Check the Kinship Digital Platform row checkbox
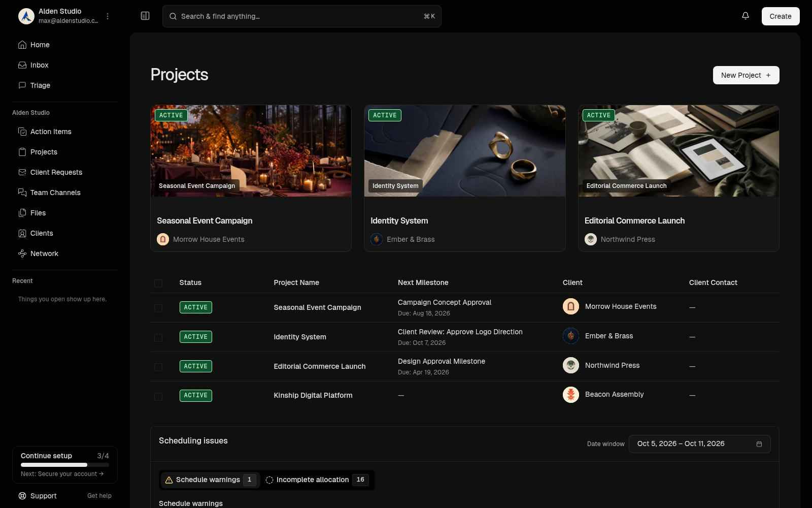The width and height of the screenshot is (812, 508). click(158, 396)
